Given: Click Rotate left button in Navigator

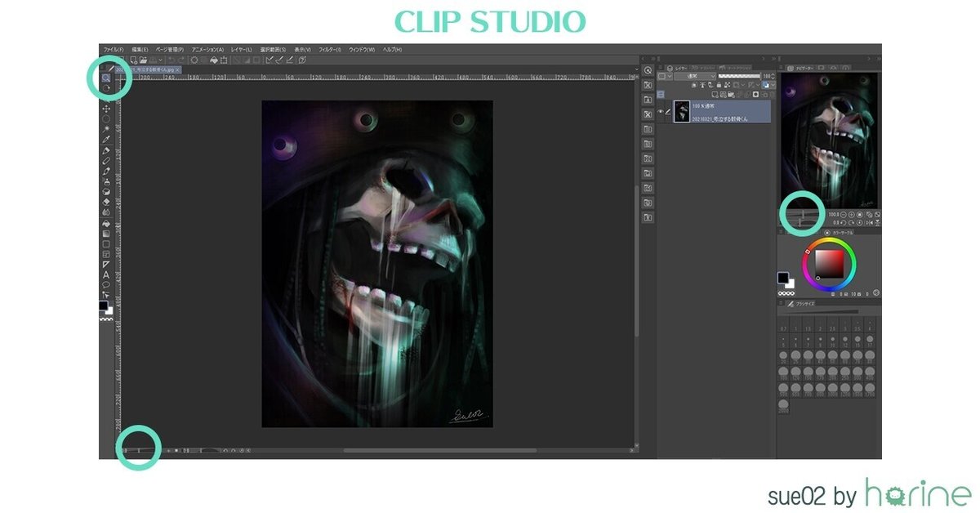Looking at the screenshot, I should pos(844,222).
